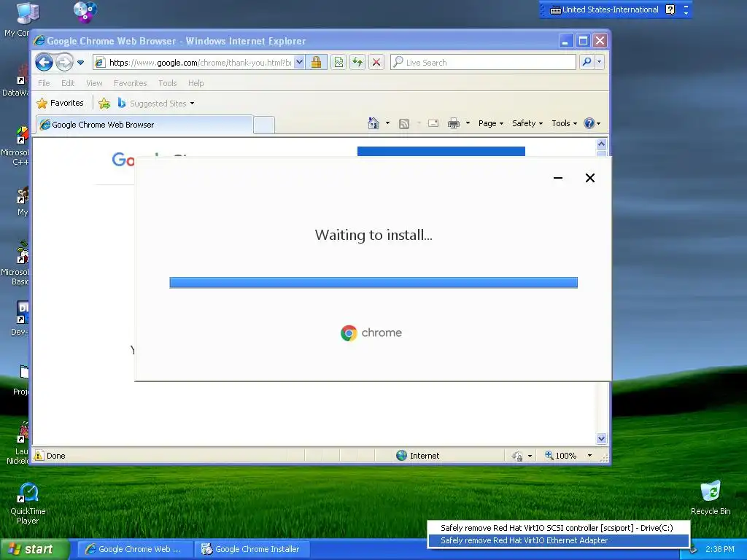Viewport: 747px width, 560px height.
Task: Expand zoom level dropdown arrow
Action: point(589,456)
